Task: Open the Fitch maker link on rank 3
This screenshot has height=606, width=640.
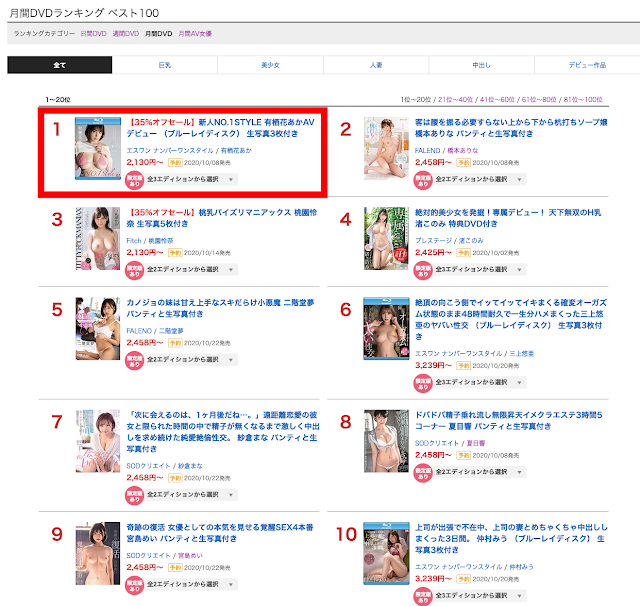Action: (134, 241)
